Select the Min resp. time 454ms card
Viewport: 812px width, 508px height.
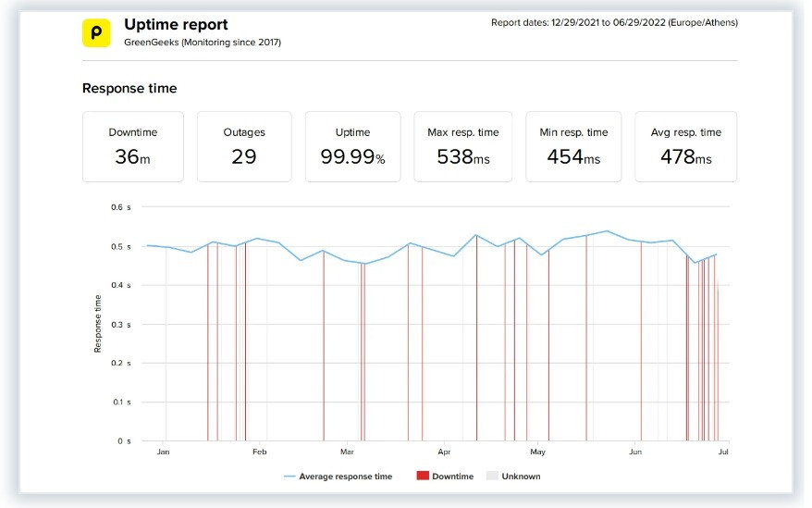click(573, 147)
